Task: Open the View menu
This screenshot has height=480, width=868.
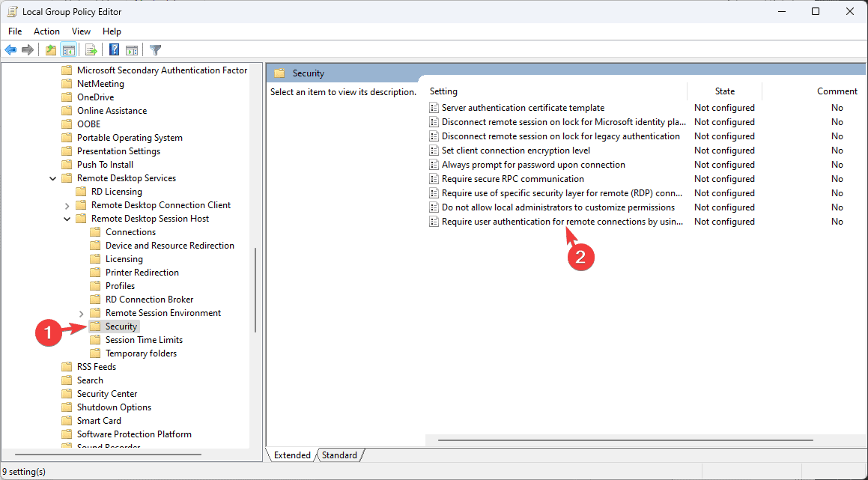Action: pyautogui.click(x=81, y=31)
